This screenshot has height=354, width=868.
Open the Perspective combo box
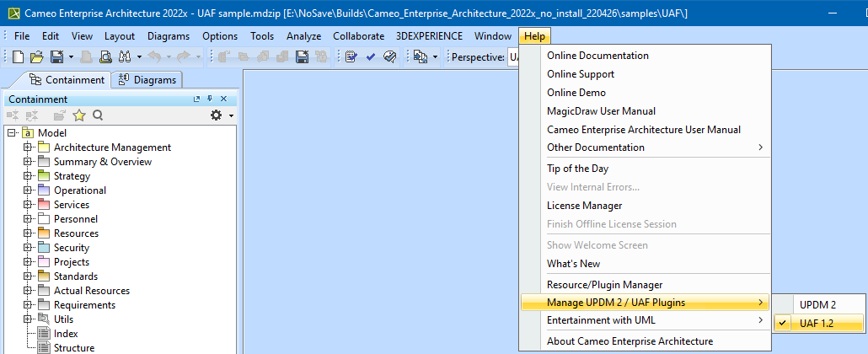512,56
